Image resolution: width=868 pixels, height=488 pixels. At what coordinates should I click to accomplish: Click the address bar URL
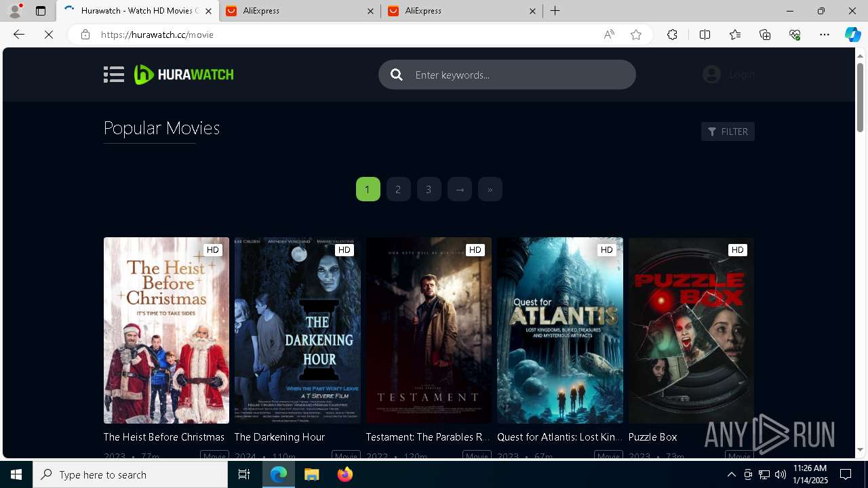157,35
